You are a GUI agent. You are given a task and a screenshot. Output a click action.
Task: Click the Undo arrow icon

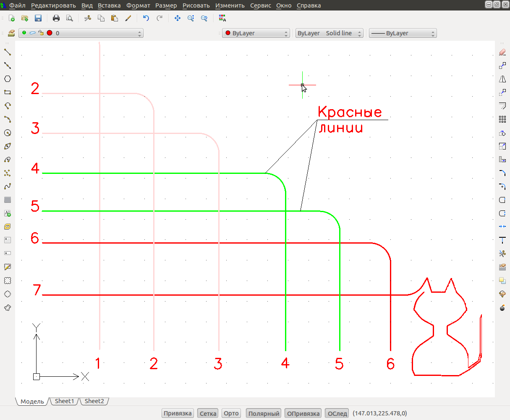click(146, 18)
